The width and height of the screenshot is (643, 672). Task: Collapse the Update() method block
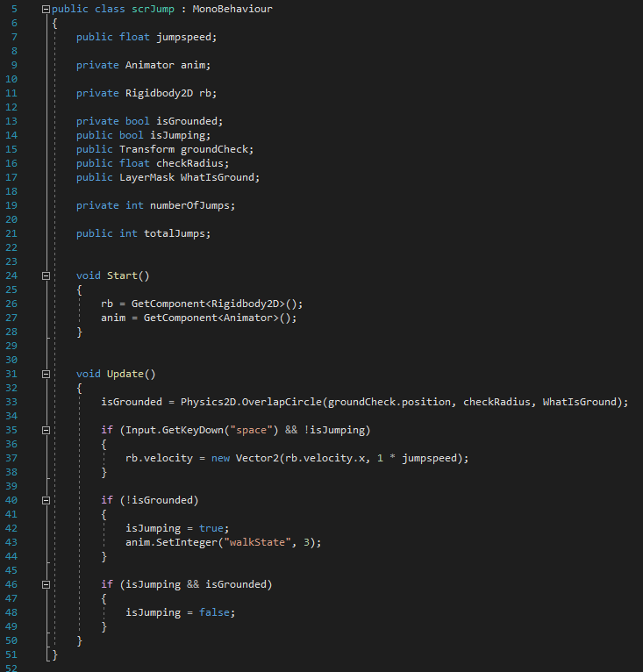46,374
